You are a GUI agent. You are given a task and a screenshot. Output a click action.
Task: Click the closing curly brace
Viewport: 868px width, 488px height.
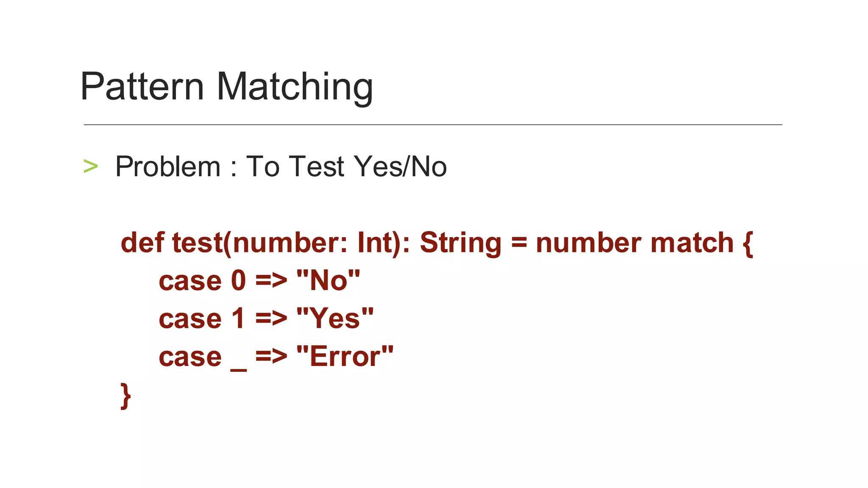click(125, 396)
